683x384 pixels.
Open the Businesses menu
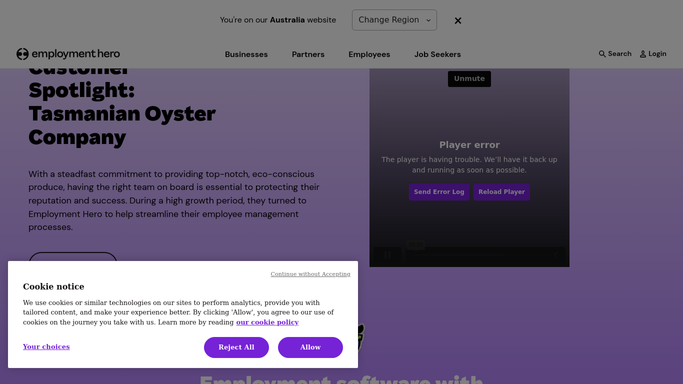click(246, 54)
